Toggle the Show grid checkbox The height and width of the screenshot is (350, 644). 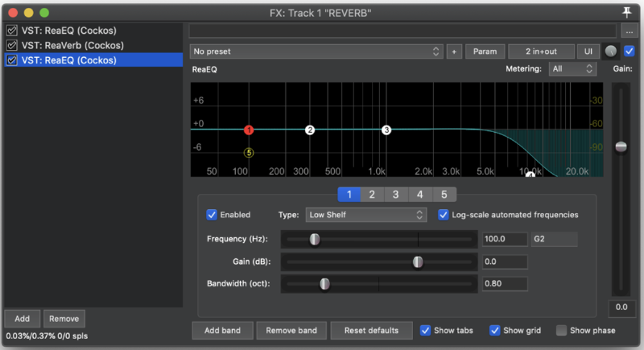click(x=495, y=331)
